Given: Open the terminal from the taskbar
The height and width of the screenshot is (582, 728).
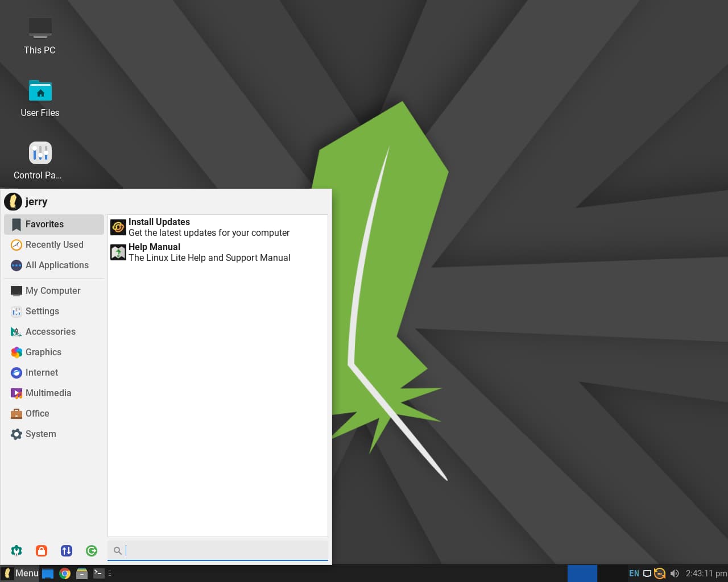Looking at the screenshot, I should (x=98, y=573).
